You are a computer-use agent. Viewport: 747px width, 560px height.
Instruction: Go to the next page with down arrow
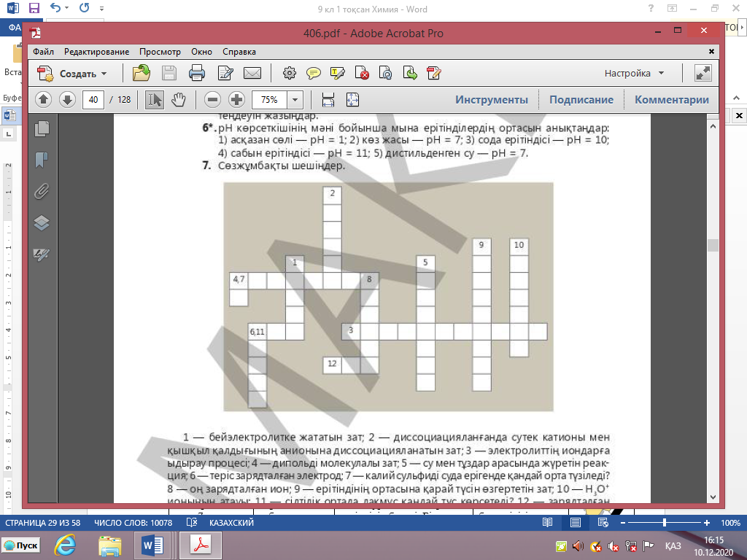coord(67,99)
